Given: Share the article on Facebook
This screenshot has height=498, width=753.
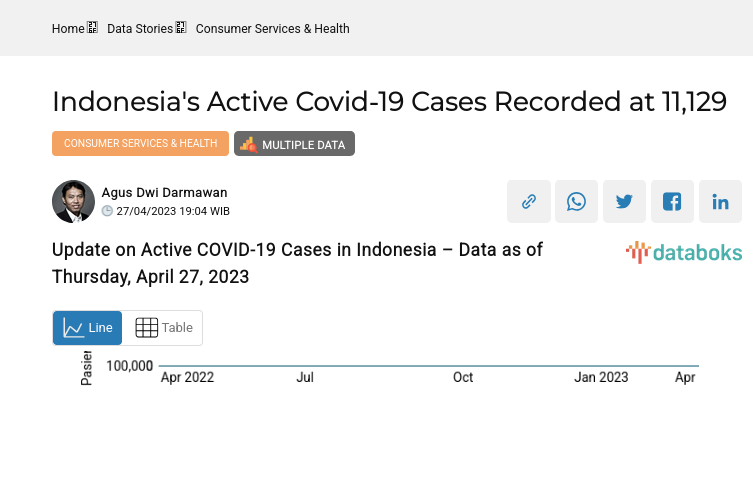Looking at the screenshot, I should (x=672, y=202).
